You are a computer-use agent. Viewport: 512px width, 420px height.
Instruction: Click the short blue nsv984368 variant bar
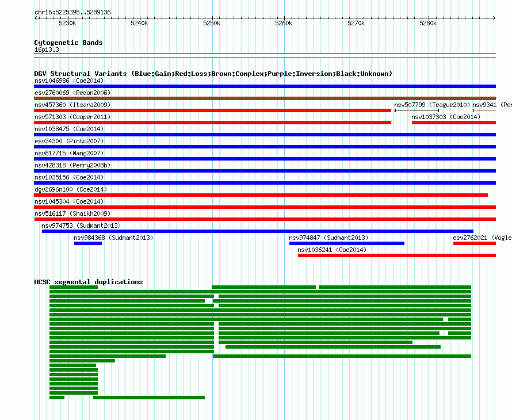pos(88,243)
